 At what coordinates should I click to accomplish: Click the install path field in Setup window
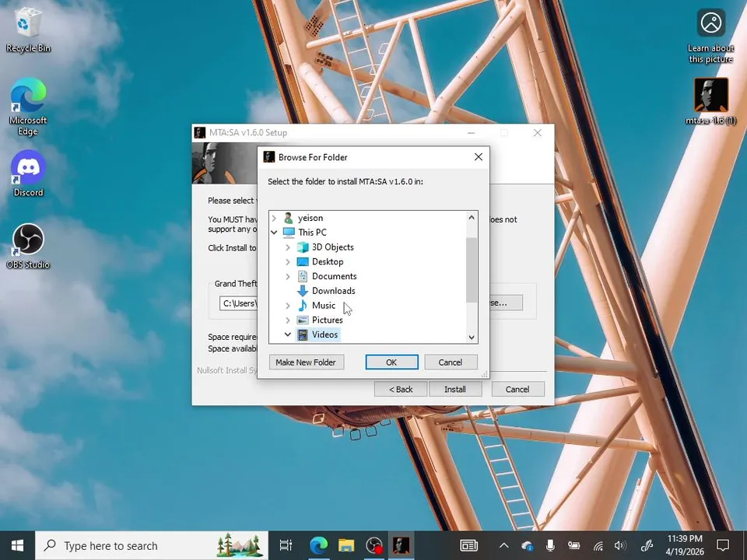point(238,303)
